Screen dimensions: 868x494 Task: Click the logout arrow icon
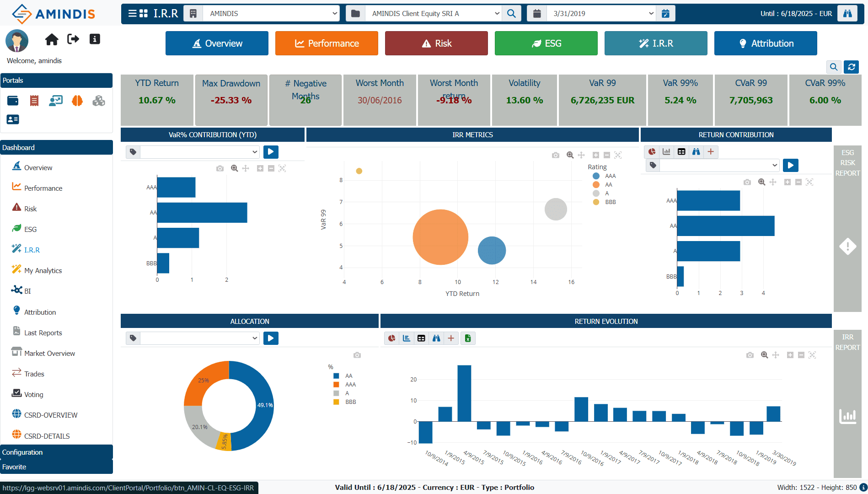[x=73, y=39]
